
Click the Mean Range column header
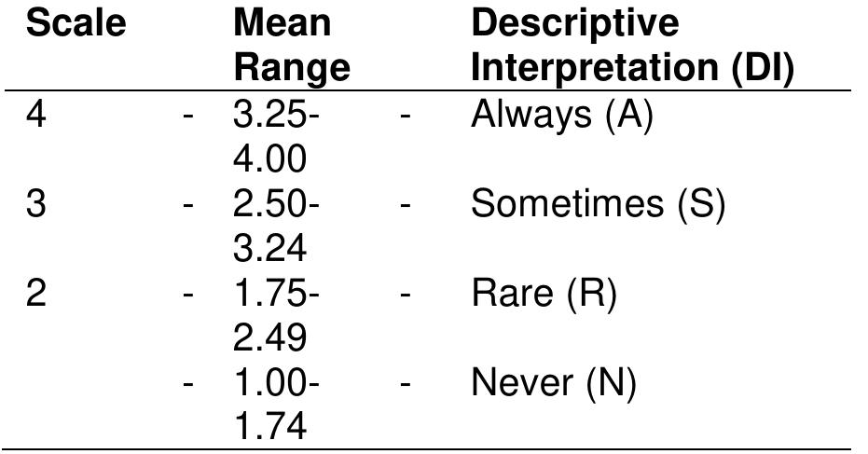tap(291, 46)
